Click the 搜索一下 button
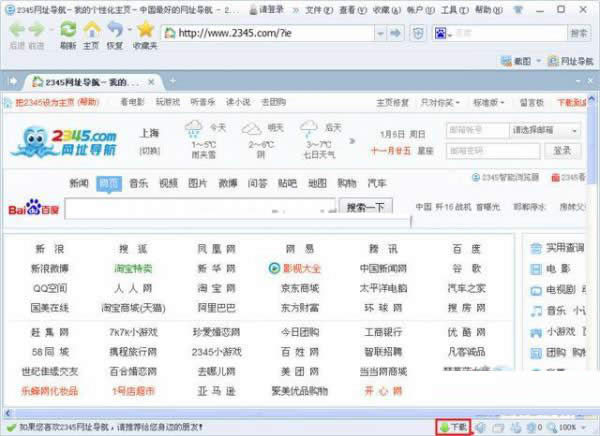This screenshot has width=600, height=436. (x=365, y=207)
